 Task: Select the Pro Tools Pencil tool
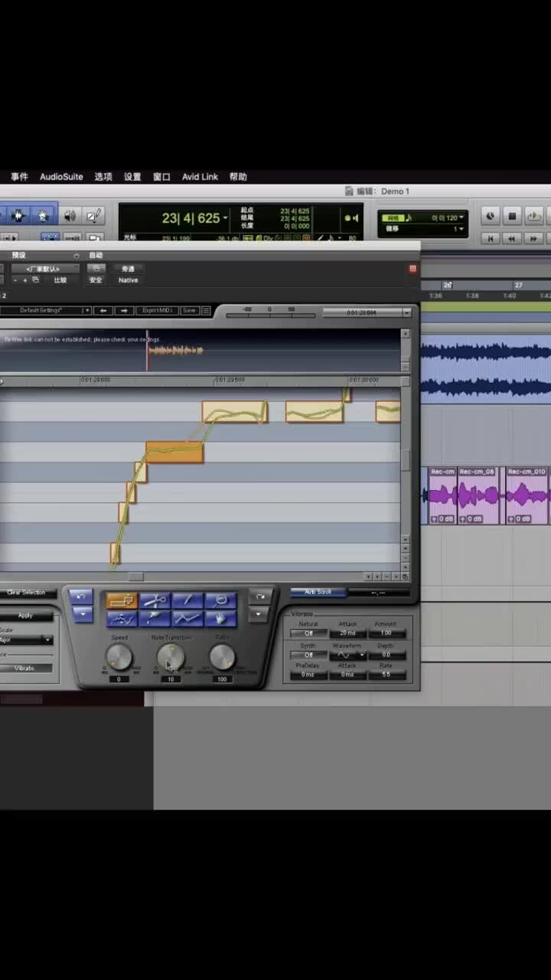(x=93, y=216)
